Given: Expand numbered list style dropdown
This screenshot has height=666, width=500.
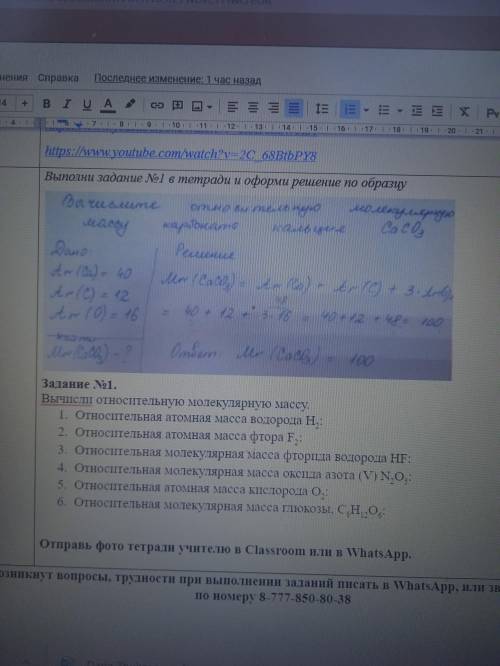Looking at the screenshot, I should pos(366,110).
